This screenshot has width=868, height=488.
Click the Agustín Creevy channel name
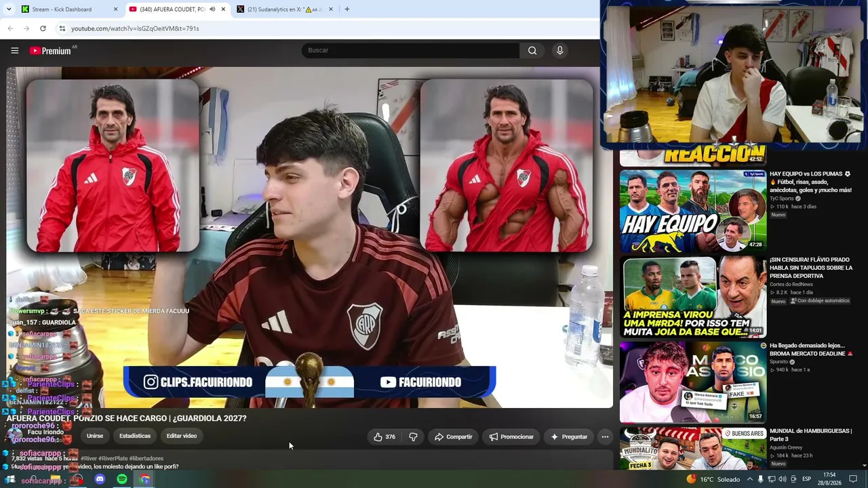coord(786,447)
